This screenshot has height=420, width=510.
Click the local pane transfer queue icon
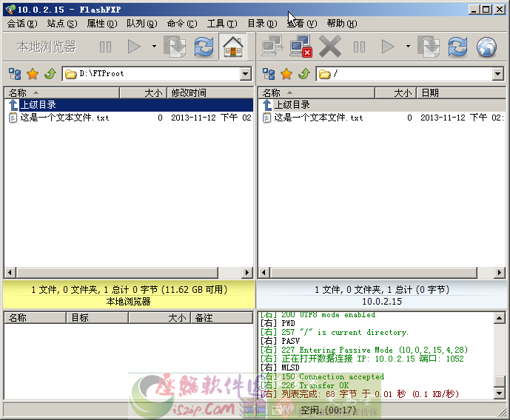pyautogui.click(x=175, y=47)
